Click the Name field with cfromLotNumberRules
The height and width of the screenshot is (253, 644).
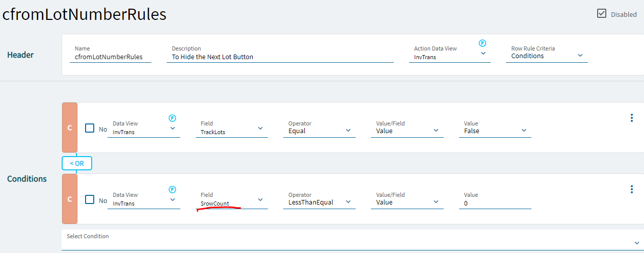[x=110, y=57]
